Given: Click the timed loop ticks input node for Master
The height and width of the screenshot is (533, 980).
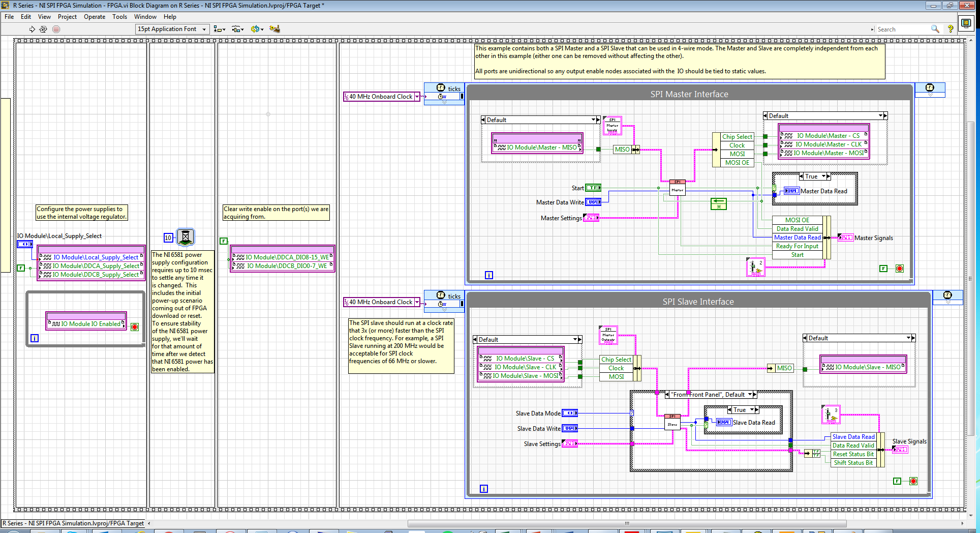Looking at the screenshot, I should click(444, 94).
